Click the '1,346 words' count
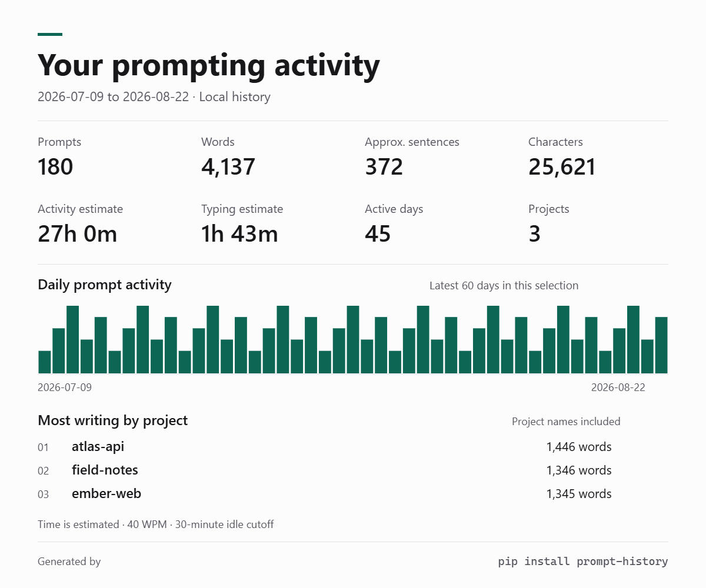The image size is (706, 588). (x=579, y=470)
